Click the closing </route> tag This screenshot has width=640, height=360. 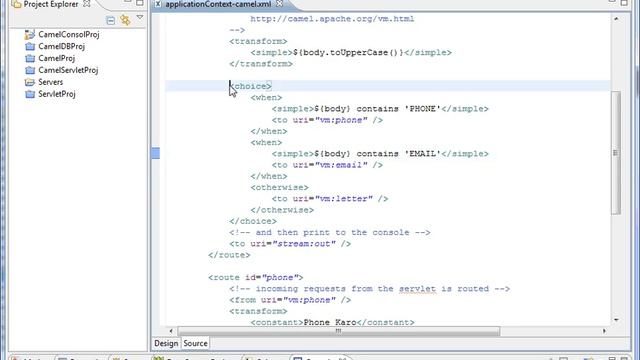tap(229, 255)
